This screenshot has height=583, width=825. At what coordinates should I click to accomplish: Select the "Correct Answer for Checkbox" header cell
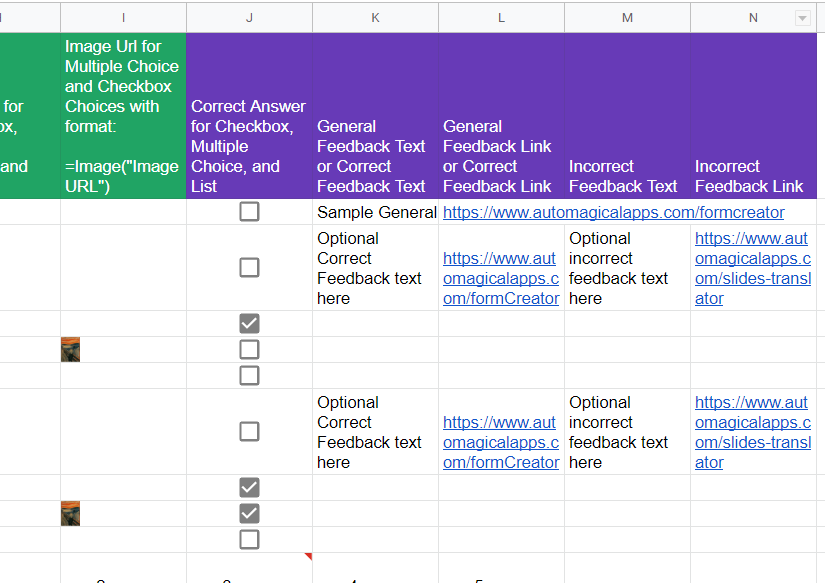(x=248, y=146)
